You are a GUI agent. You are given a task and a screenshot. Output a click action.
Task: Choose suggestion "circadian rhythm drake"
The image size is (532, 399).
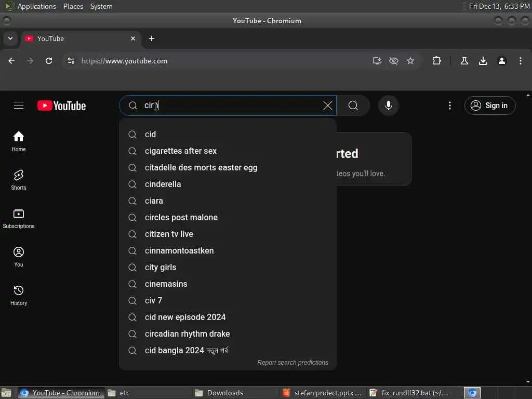coord(228,334)
